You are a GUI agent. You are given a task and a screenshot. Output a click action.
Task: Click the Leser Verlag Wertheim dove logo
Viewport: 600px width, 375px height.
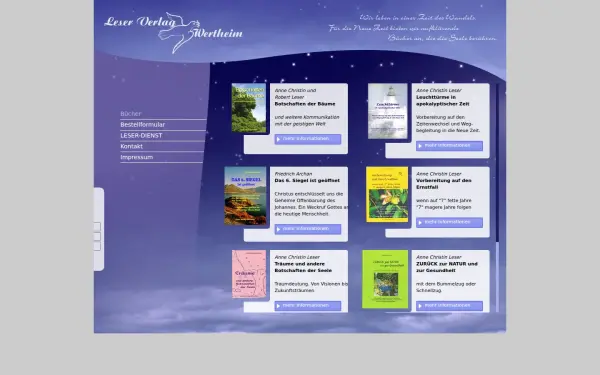click(x=173, y=32)
